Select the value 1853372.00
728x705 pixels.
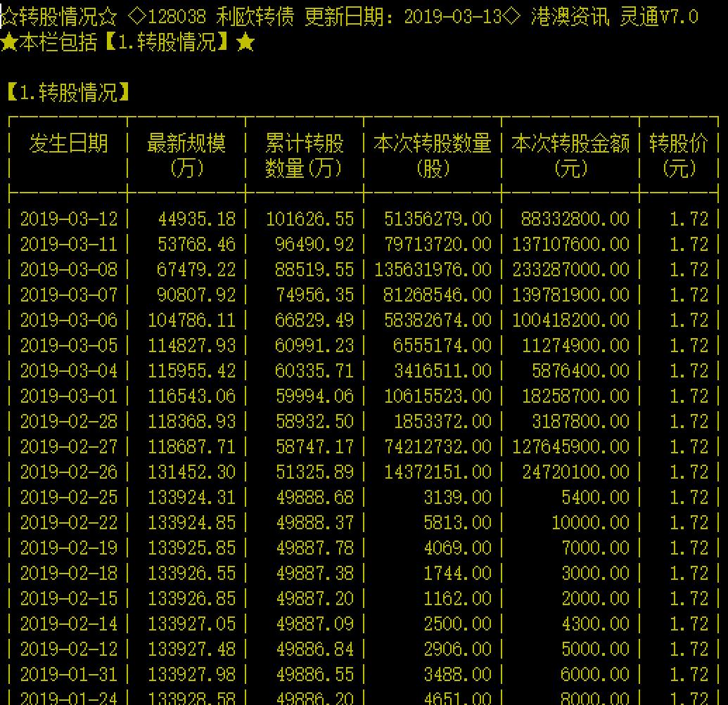(443, 421)
